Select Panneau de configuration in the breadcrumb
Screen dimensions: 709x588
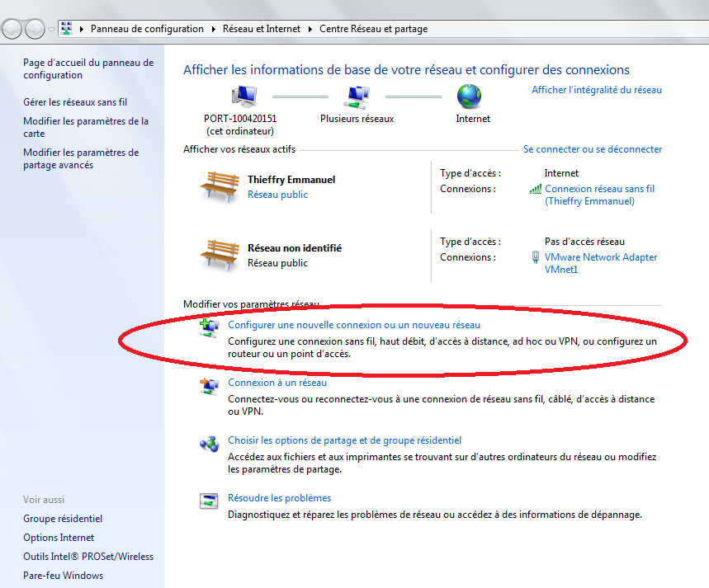coord(147,29)
